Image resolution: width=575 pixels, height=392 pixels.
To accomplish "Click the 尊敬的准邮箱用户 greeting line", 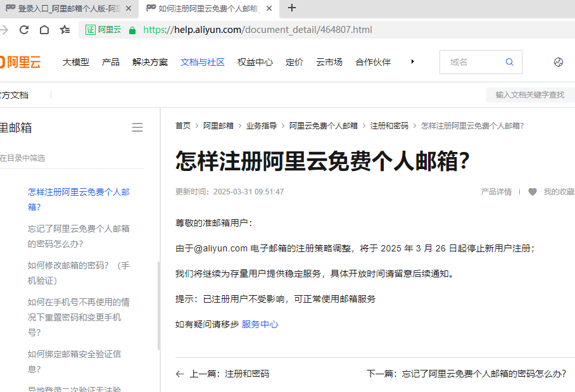I will point(214,223).
